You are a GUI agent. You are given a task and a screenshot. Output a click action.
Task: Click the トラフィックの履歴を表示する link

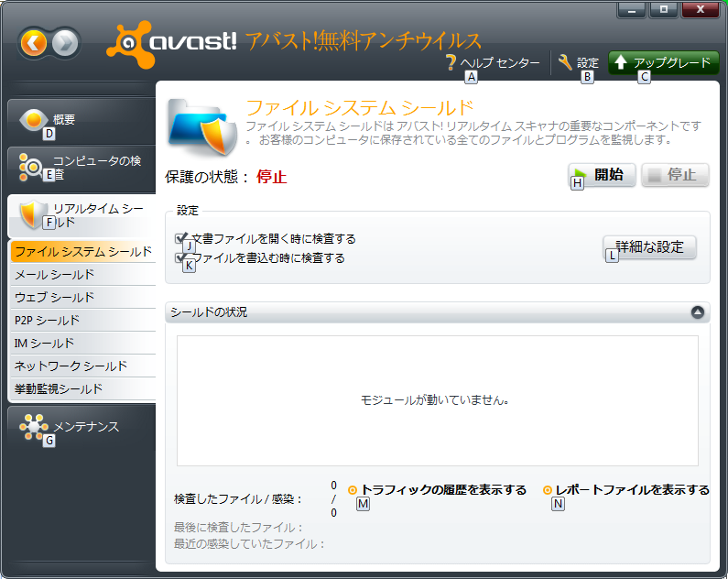tap(443, 490)
